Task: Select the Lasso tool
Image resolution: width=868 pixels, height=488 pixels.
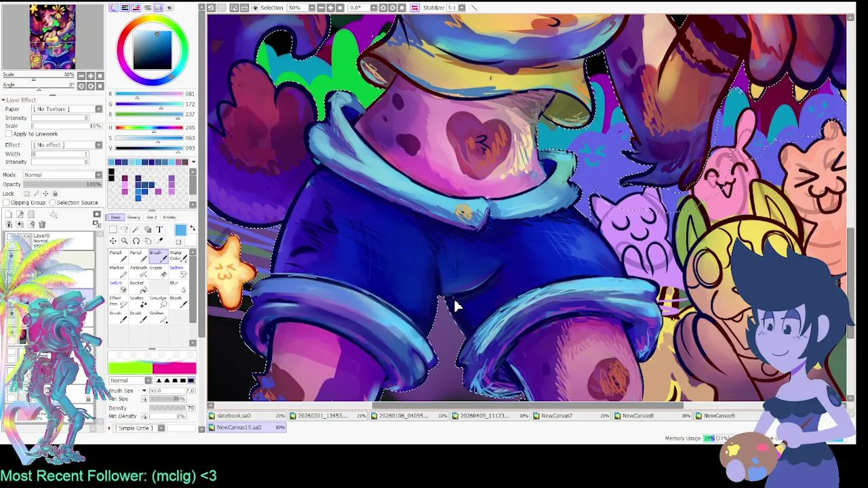Action: [125, 230]
